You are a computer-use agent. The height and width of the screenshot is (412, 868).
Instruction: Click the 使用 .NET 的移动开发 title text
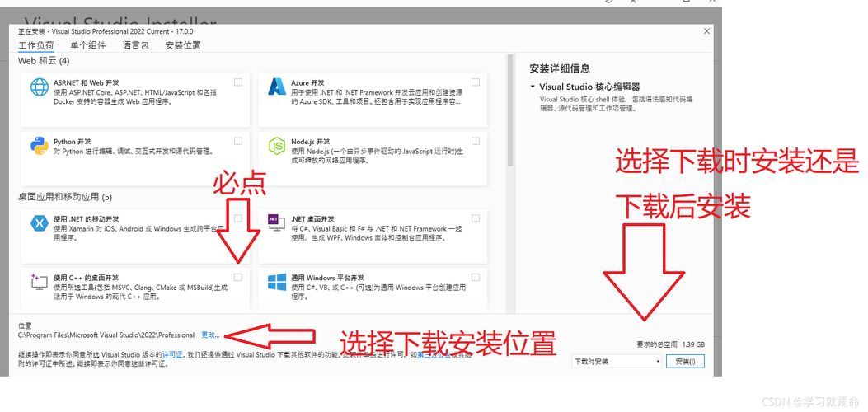click(86, 219)
